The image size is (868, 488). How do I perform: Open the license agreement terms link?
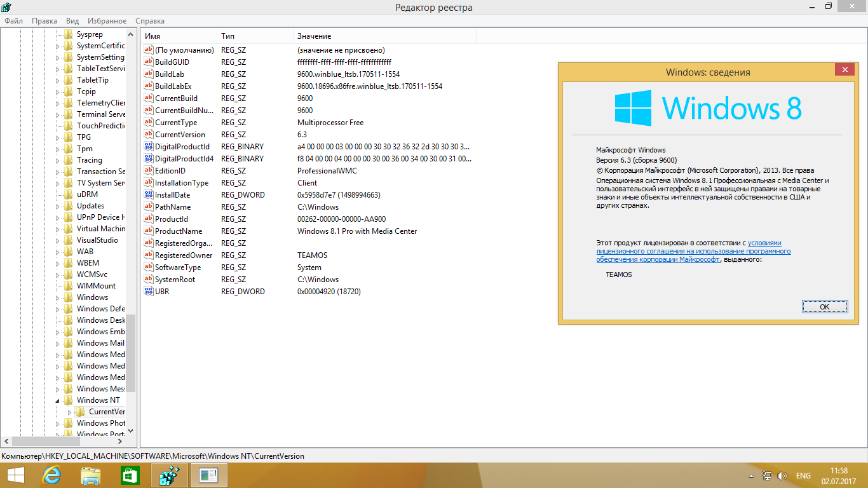coord(693,251)
